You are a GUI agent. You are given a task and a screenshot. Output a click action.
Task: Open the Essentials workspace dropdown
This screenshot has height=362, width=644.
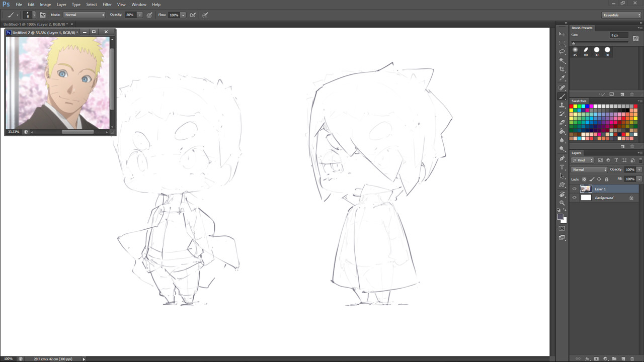622,15
